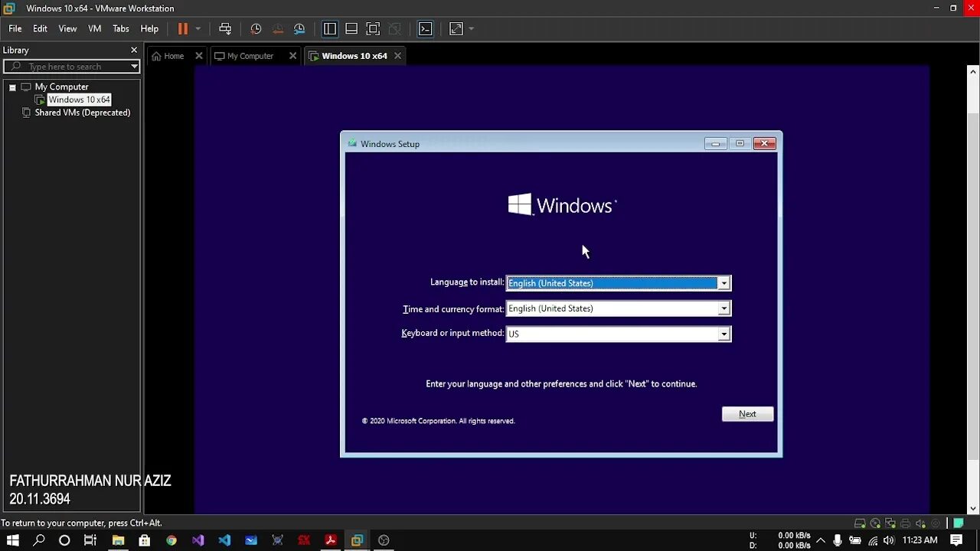This screenshot has height=551, width=980.
Task: Open Wi-Fi network settings in tray
Action: pyautogui.click(x=873, y=540)
